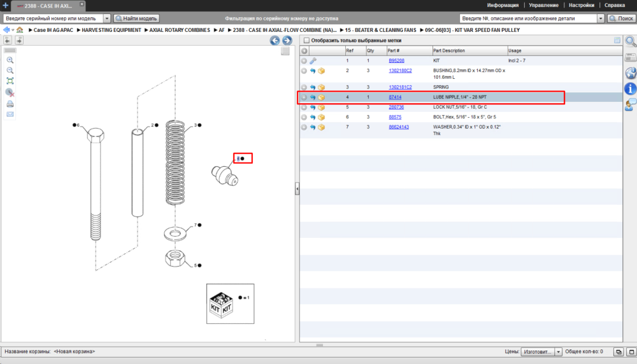Screen dimensions: 637x364
Task: Open part number link 87414
Action: tap(395, 97)
